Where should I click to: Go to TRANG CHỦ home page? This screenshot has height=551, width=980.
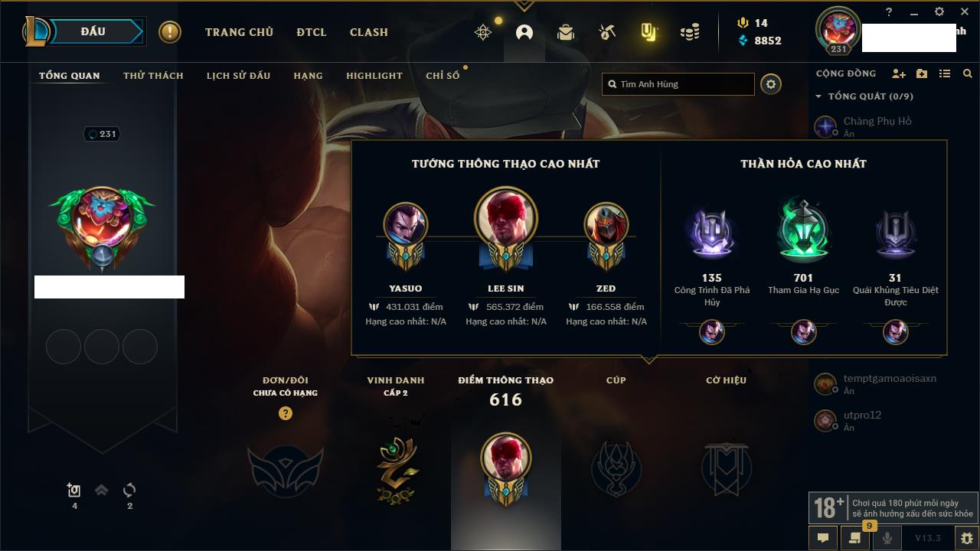pyautogui.click(x=239, y=32)
